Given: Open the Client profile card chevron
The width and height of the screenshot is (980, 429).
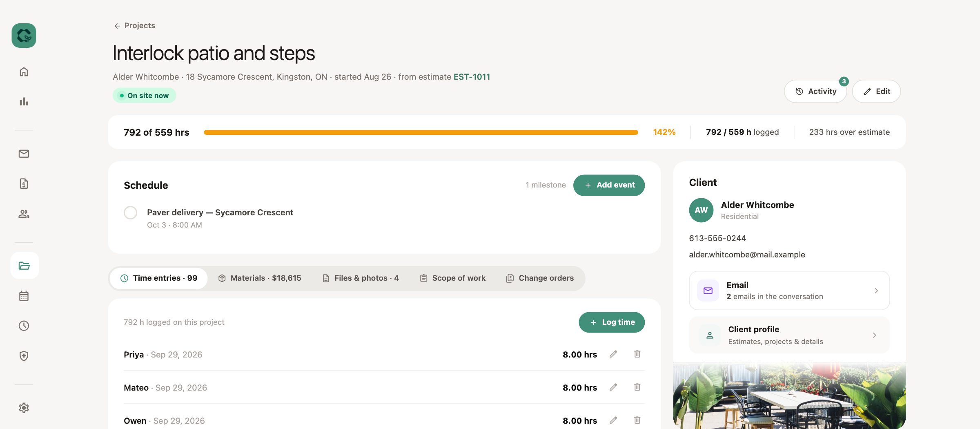Looking at the screenshot, I should click(x=874, y=335).
